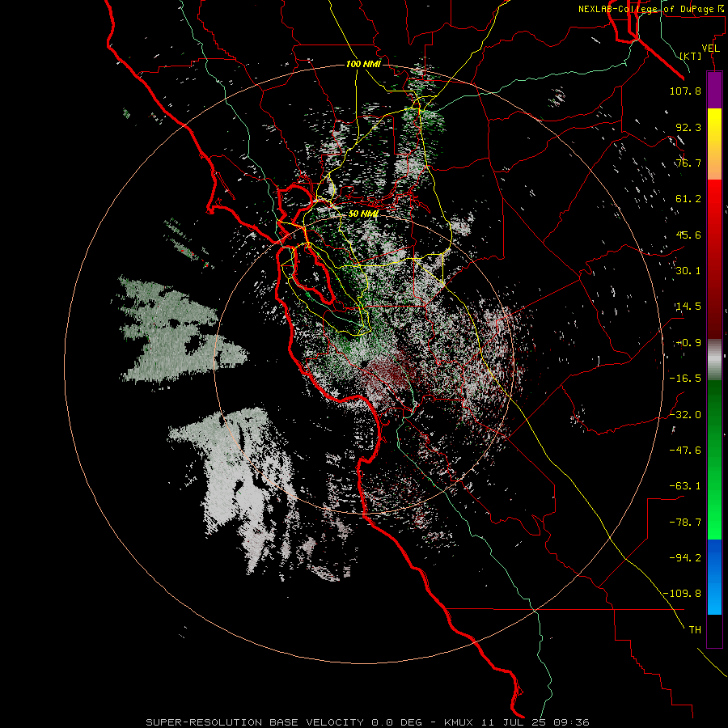Click the -94.2 velocity scale value
The image size is (728, 728).
685,557
